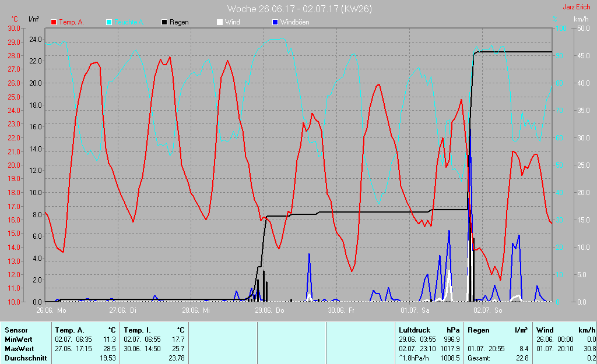Click the Temp. A. maximum value '28.5'
597x364 pixels.
[110, 349]
